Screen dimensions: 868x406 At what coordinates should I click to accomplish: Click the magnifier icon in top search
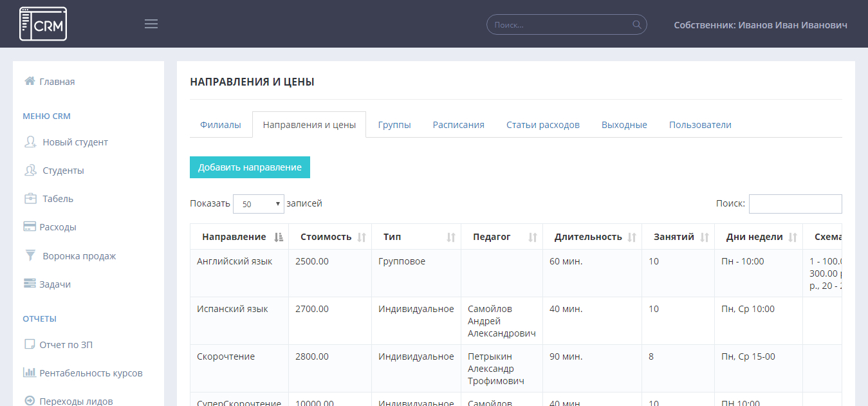click(x=637, y=25)
